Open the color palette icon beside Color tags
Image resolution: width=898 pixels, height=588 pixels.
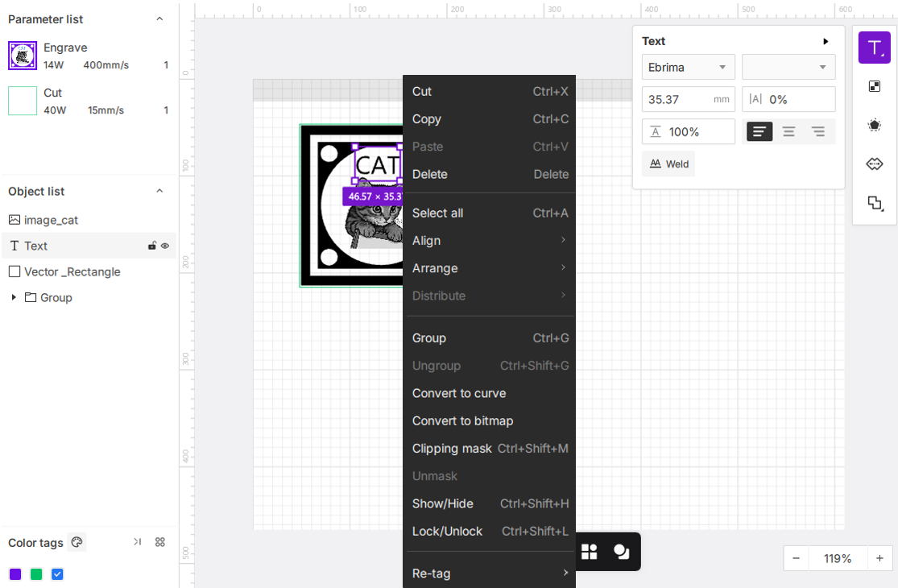click(x=77, y=541)
